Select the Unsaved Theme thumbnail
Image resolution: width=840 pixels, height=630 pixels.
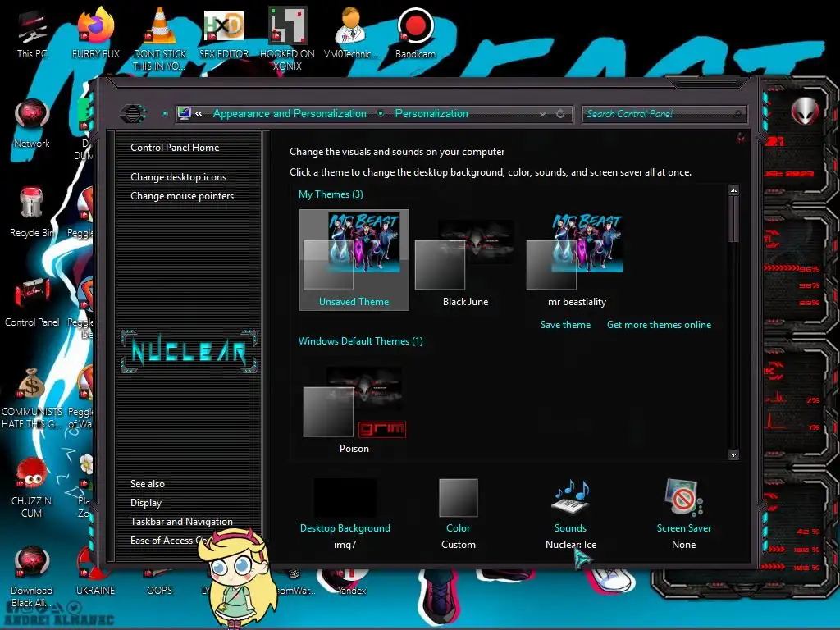coord(354,260)
